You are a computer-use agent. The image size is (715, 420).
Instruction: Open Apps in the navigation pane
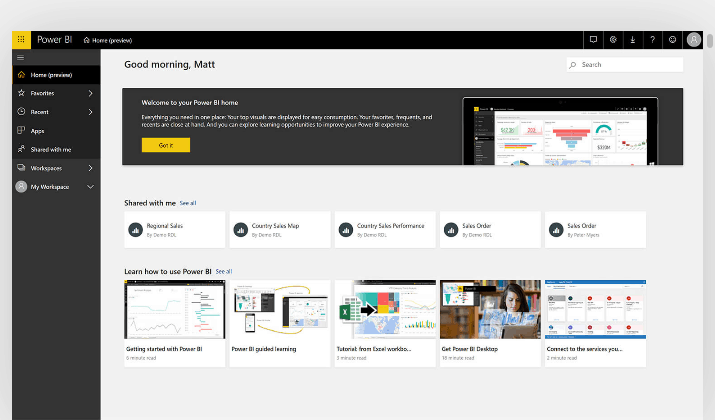click(x=56, y=131)
